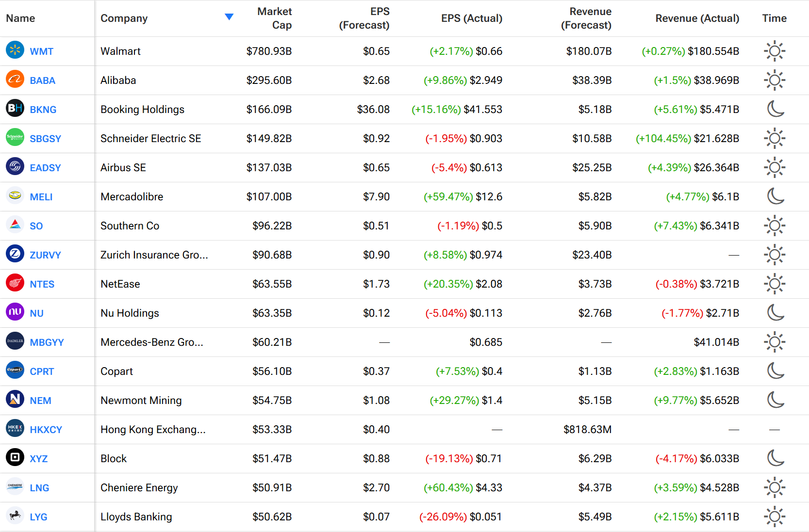Click the Southern Co logo icon
The width and height of the screenshot is (809, 532).
(15, 225)
